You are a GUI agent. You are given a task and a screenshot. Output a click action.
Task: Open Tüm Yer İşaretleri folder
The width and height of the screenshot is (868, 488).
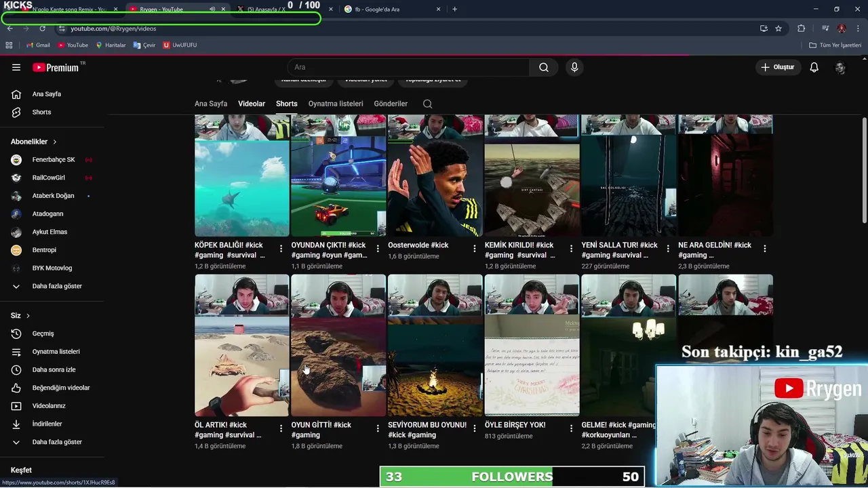click(835, 45)
